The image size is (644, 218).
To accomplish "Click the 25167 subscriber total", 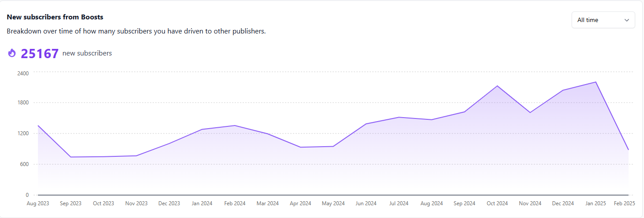I will 40,53.
